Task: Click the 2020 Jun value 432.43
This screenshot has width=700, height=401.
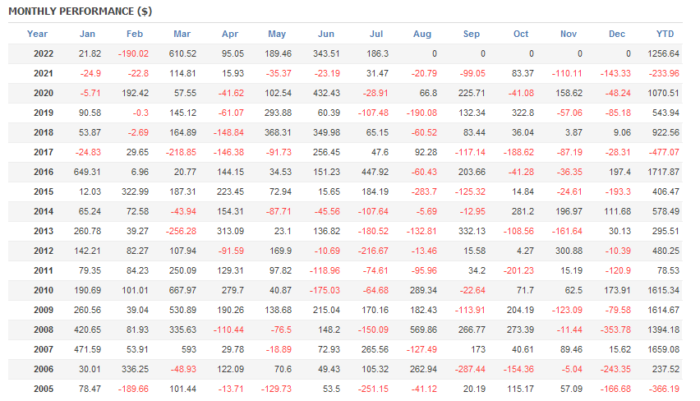Action: (x=326, y=93)
